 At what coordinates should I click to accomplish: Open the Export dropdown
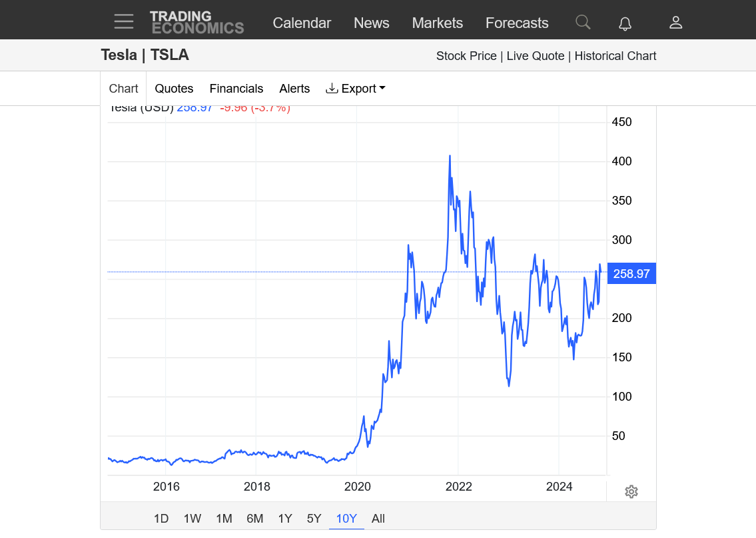pyautogui.click(x=356, y=89)
